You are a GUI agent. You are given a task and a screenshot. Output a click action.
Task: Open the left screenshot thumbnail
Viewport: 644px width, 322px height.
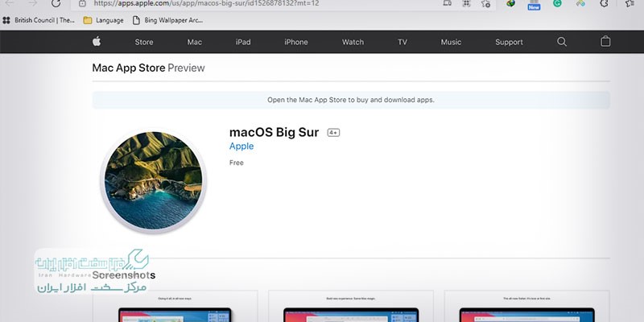tap(175, 306)
